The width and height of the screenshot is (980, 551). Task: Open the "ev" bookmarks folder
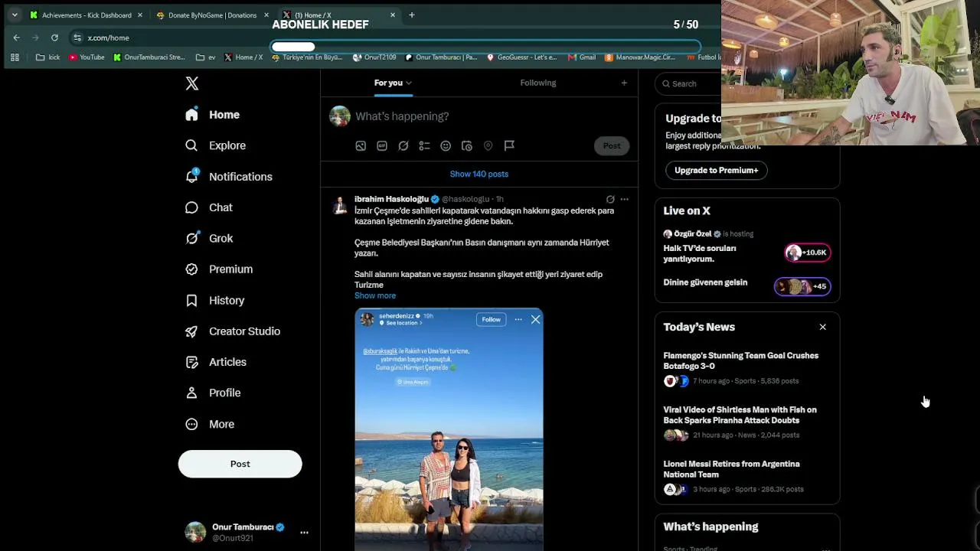(206, 57)
